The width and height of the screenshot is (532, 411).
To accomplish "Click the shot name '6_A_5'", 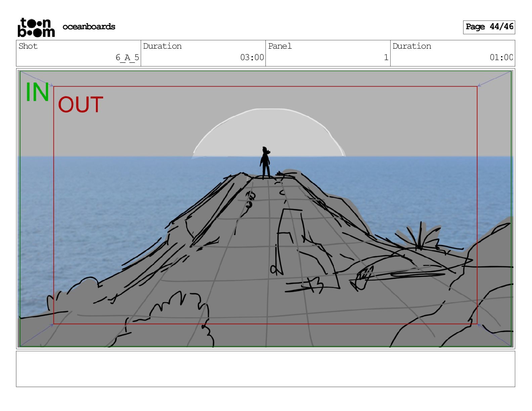I will [x=127, y=57].
